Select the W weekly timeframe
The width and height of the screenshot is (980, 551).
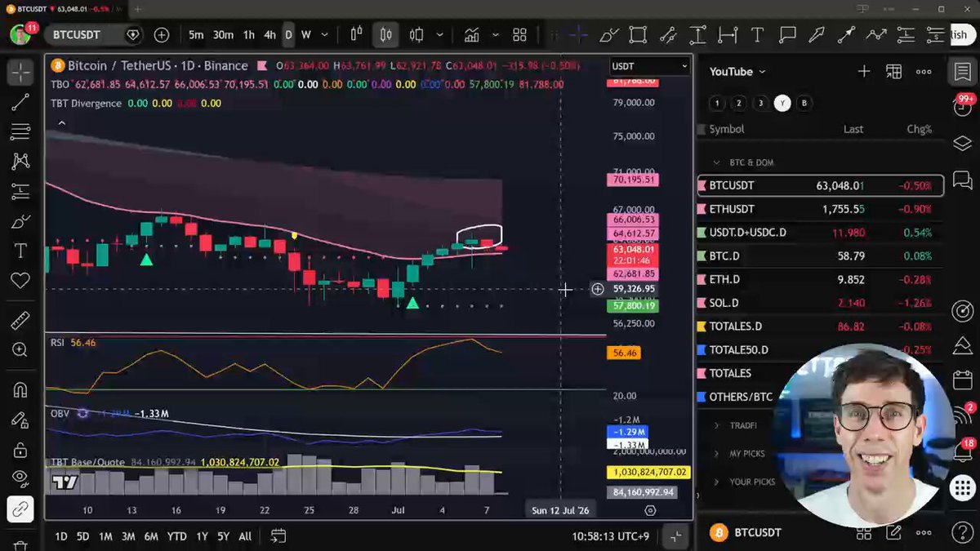[x=306, y=35]
